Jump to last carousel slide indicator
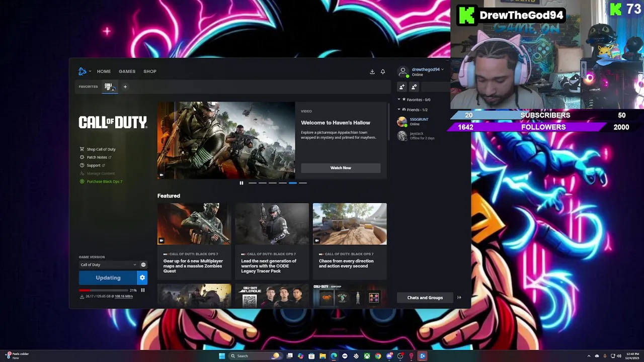The image size is (644, 362). (303, 183)
